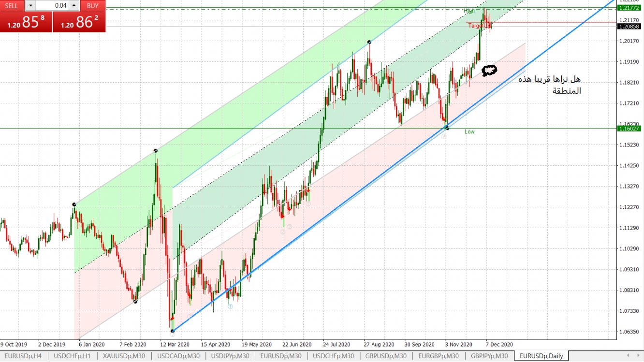Viewport: 644px width, 362px height.
Task: Switch to the USDCHFp,H1 chart tab
Action: tap(73, 356)
